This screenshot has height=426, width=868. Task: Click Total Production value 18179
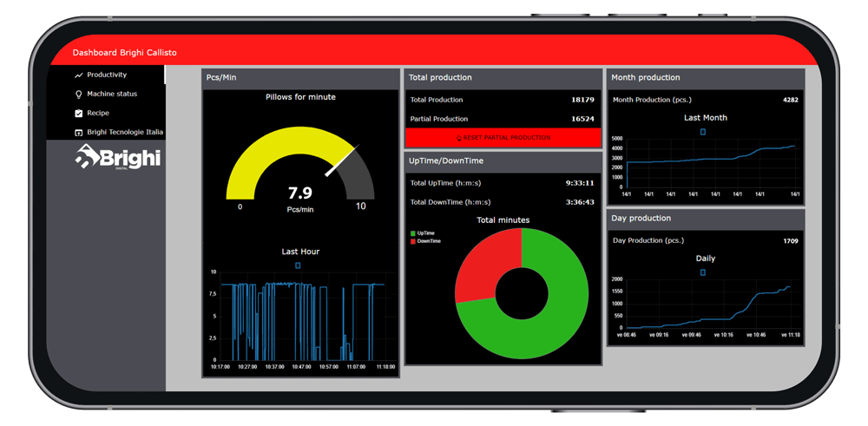coord(583,100)
